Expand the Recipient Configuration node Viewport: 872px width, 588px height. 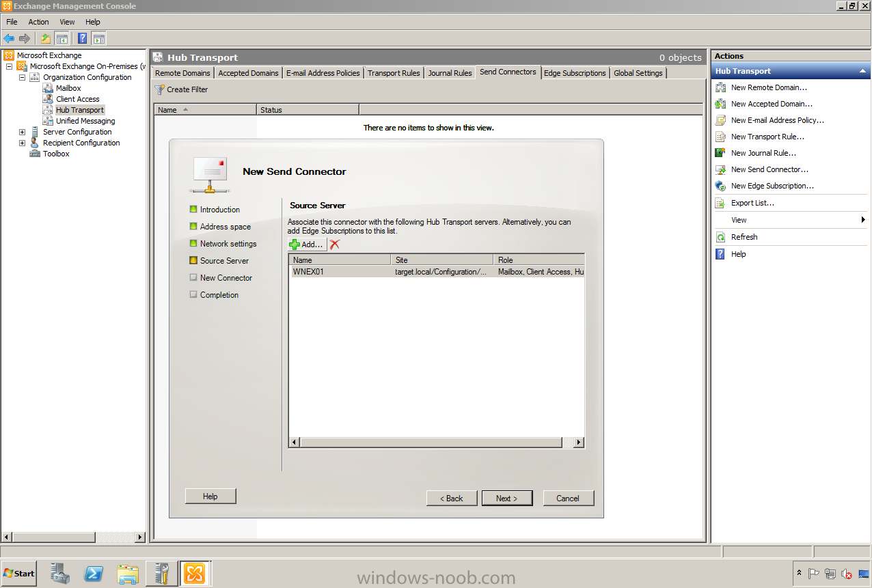22,143
